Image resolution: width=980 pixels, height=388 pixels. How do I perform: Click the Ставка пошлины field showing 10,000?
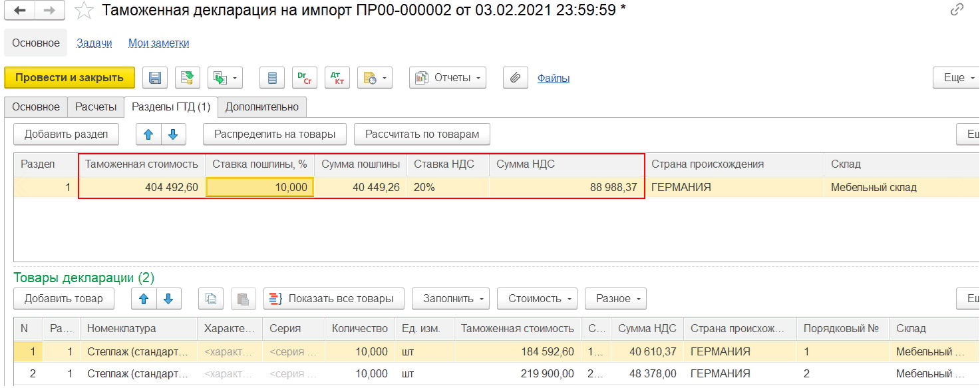[x=259, y=188]
